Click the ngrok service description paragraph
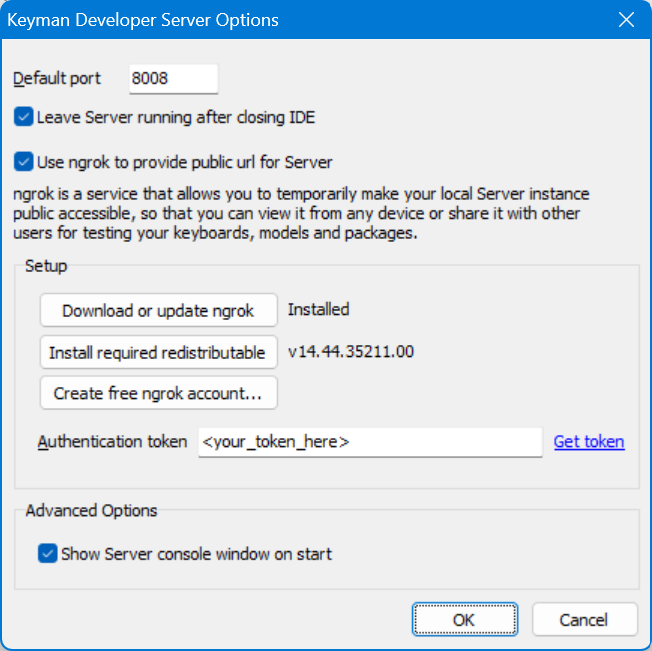The image size is (652, 651). click(x=301, y=213)
